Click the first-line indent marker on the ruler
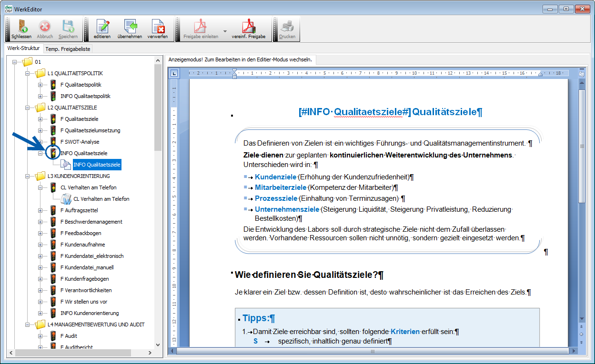Viewport: 595px width, 364px height. pyautogui.click(x=234, y=71)
